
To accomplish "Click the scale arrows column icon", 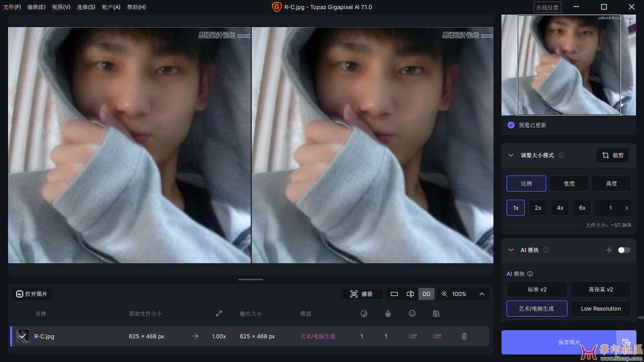I will (219, 314).
